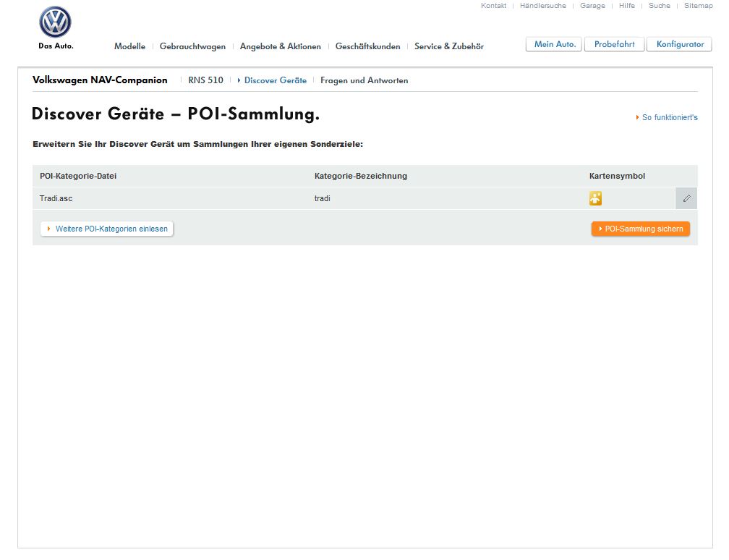Click Weitere POI-Kategorien einlesen button
The width and height of the screenshot is (729, 560).
click(x=107, y=229)
